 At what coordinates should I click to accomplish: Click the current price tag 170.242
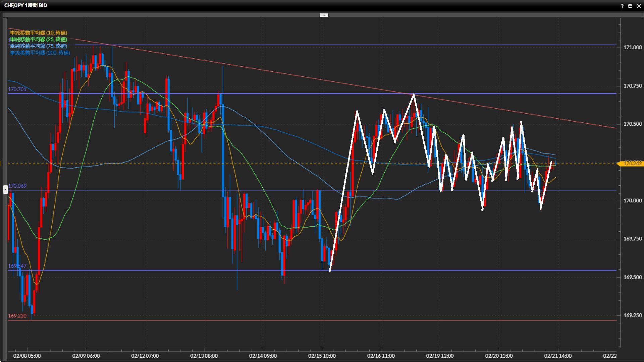tap(632, 163)
